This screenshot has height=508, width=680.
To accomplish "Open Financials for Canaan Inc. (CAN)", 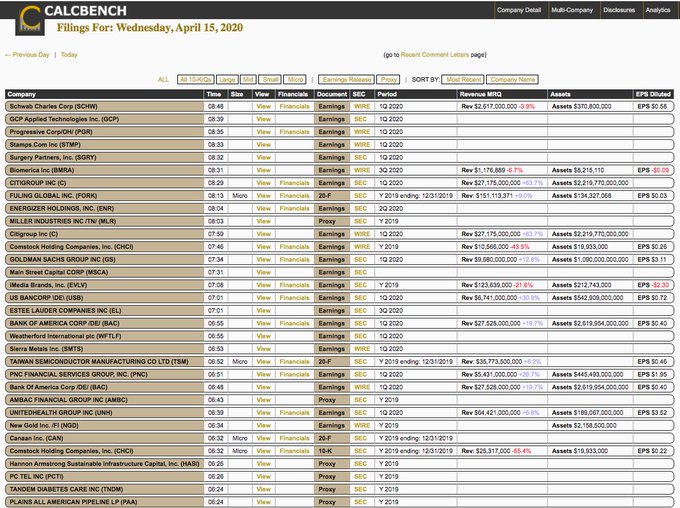I will point(294,438).
